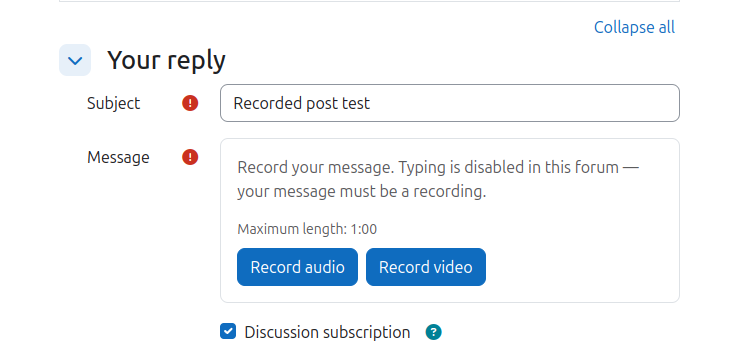This screenshot has height=362, width=748.
Task: Click the "Recorded post test" subject text
Action: tap(301, 103)
